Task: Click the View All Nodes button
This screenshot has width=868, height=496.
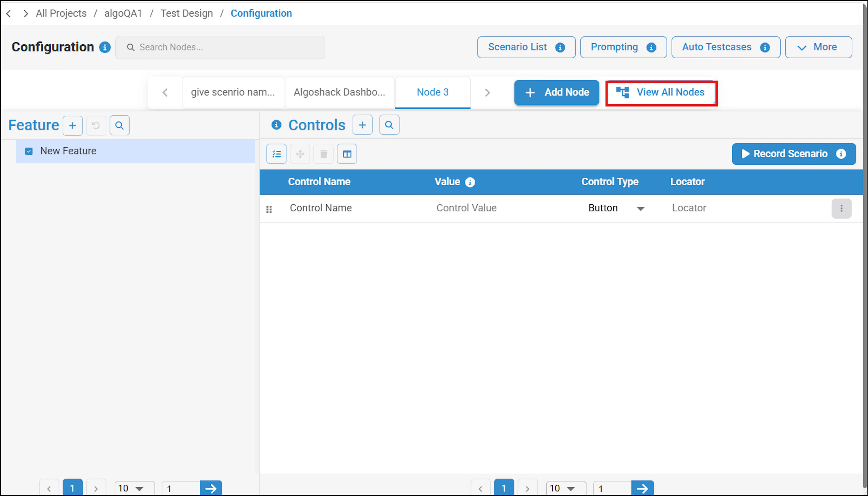Action: pyautogui.click(x=661, y=93)
